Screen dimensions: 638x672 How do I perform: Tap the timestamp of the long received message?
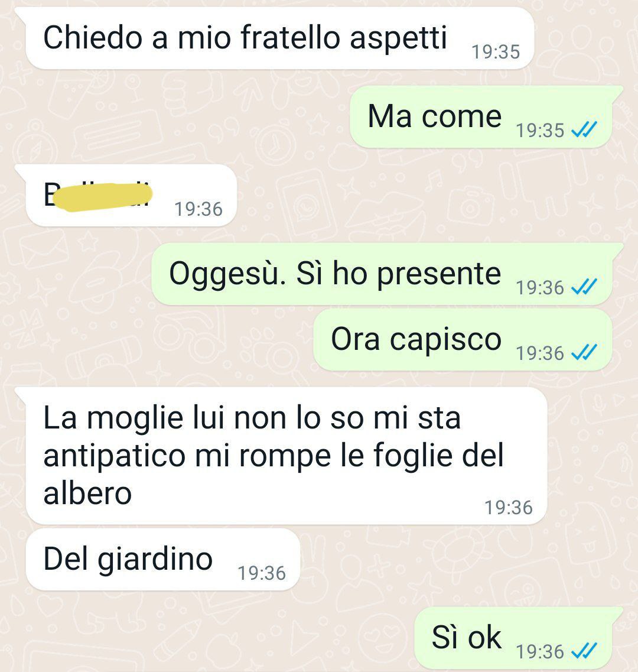point(509,508)
